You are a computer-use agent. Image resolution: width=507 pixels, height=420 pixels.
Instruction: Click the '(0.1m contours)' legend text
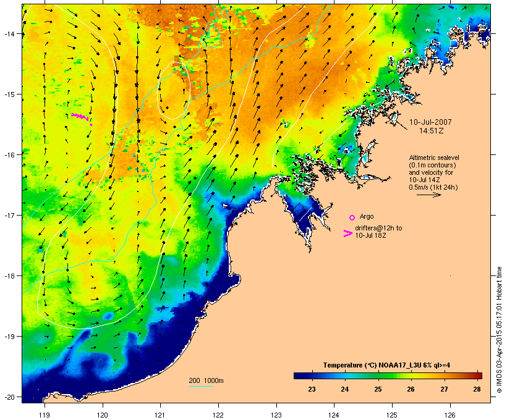coord(432,165)
